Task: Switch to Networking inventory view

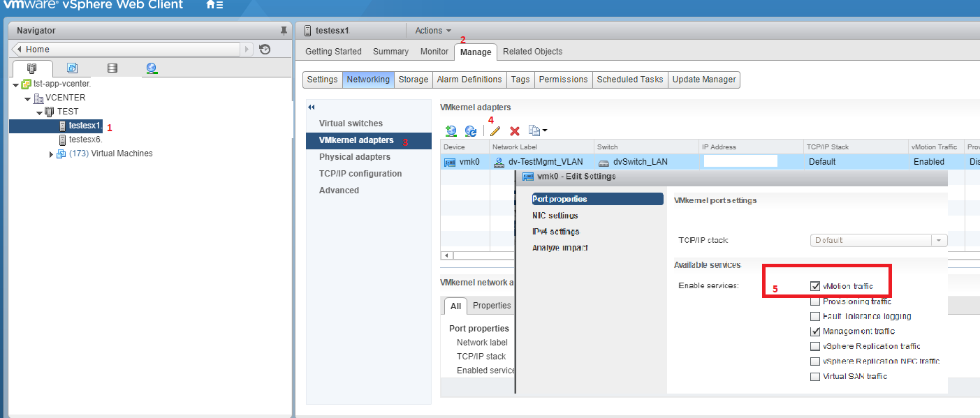Action: point(152,68)
